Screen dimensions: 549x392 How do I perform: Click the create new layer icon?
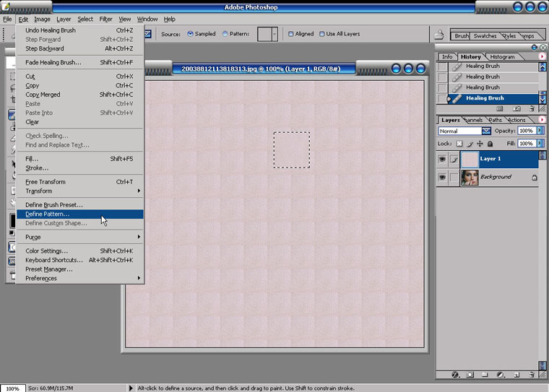pyautogui.click(x=517, y=375)
